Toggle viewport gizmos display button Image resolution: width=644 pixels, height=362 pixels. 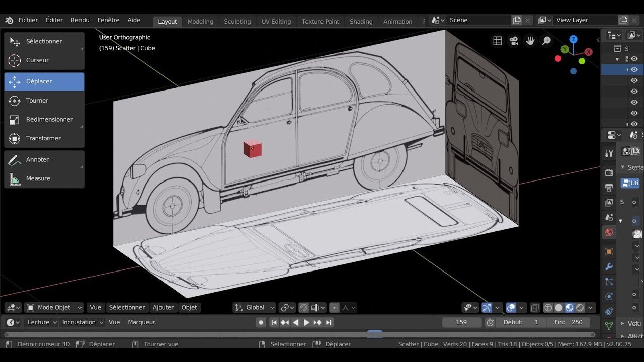(487, 308)
